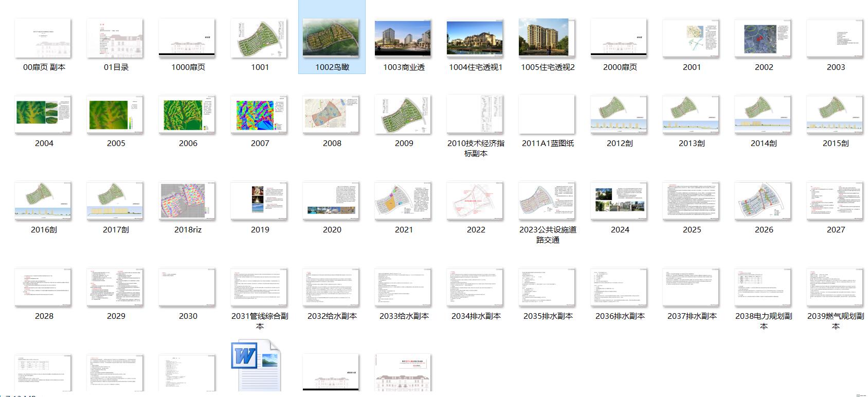Click the 2001 location map thumbnail

pos(692,39)
